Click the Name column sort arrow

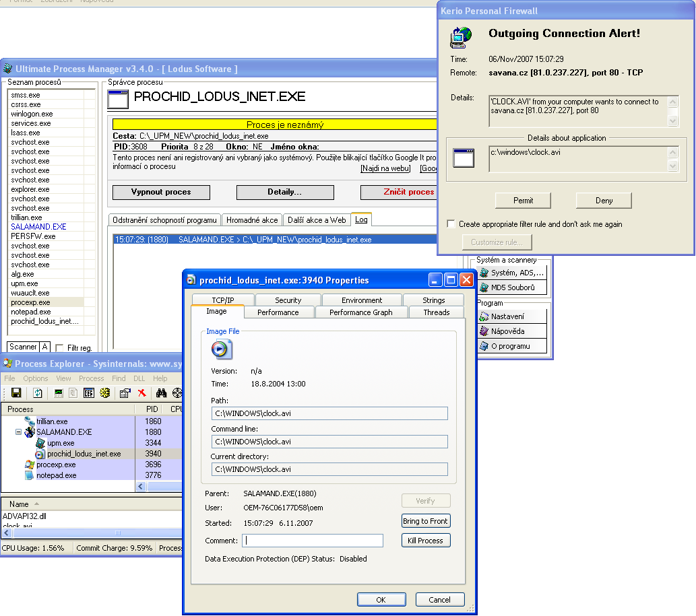pyautogui.click(x=37, y=504)
